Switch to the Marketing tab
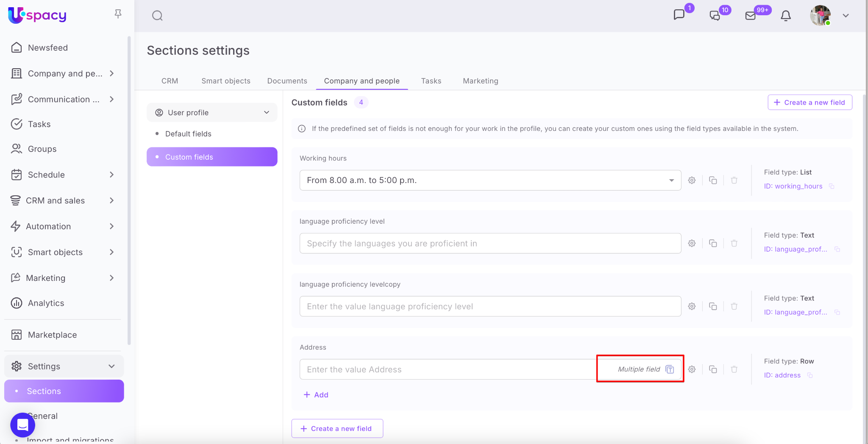Screen dimensions: 868x444 (480, 81)
